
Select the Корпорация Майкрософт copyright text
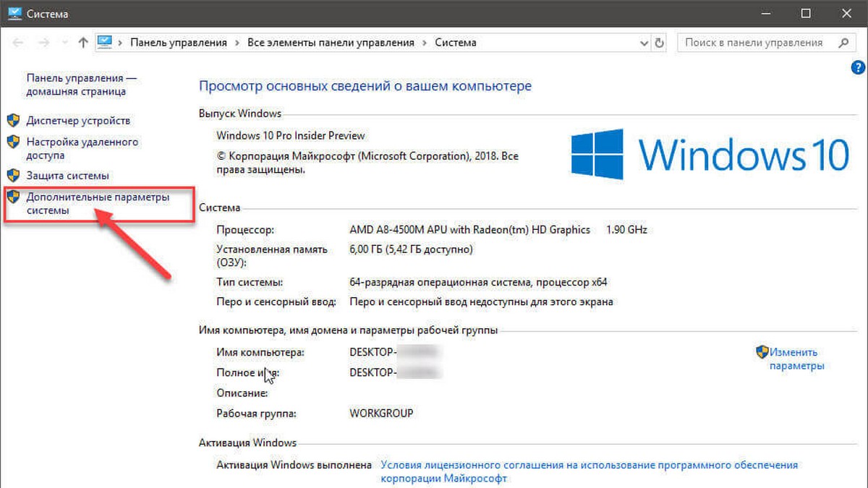367,163
